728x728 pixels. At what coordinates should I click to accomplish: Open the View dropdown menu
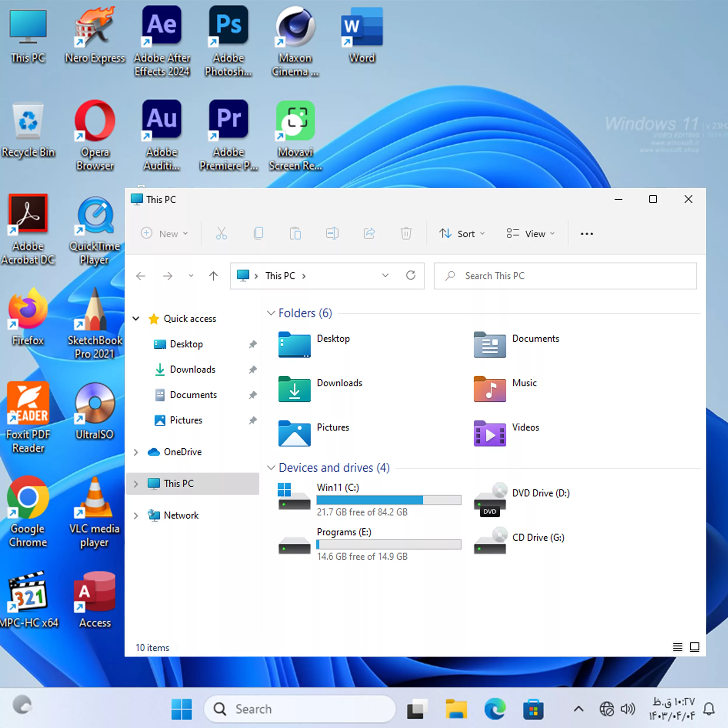[x=531, y=234]
